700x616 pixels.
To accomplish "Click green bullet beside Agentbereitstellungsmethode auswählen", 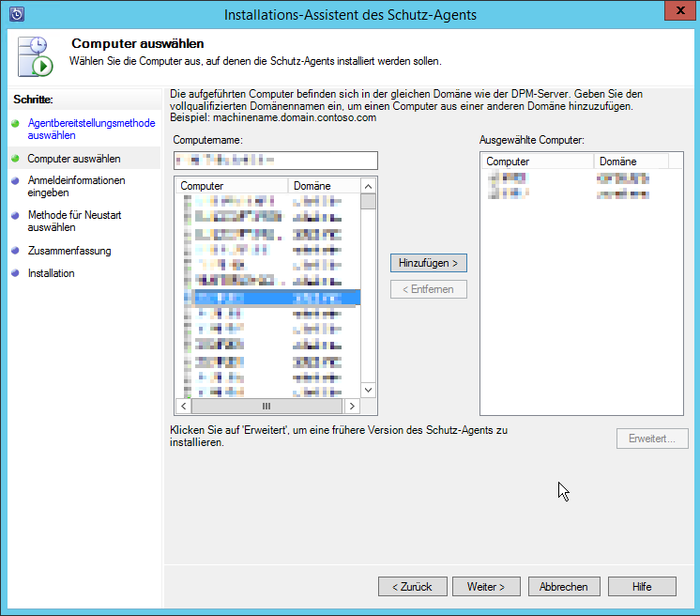I will [x=15, y=123].
